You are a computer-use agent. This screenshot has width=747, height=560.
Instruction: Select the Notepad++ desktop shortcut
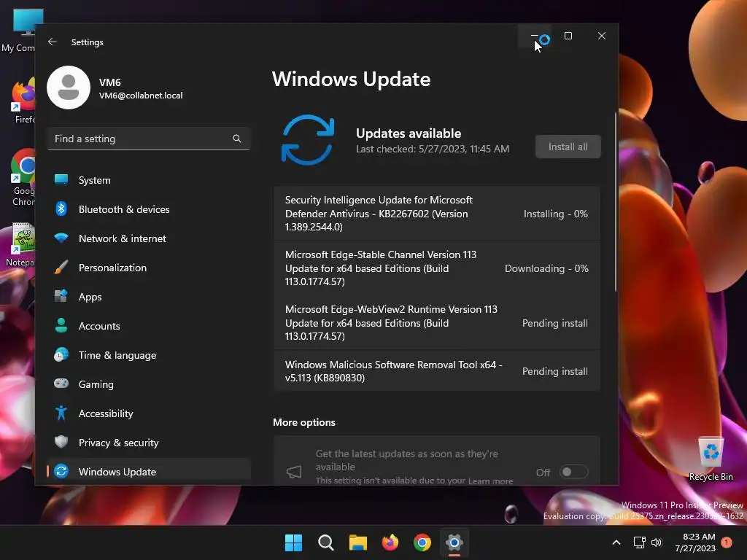point(19,245)
